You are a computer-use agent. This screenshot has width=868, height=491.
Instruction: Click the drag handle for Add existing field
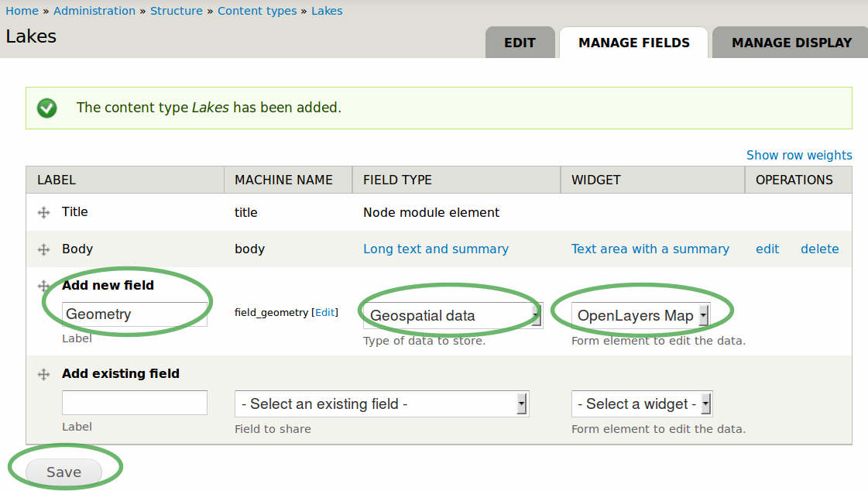click(44, 374)
